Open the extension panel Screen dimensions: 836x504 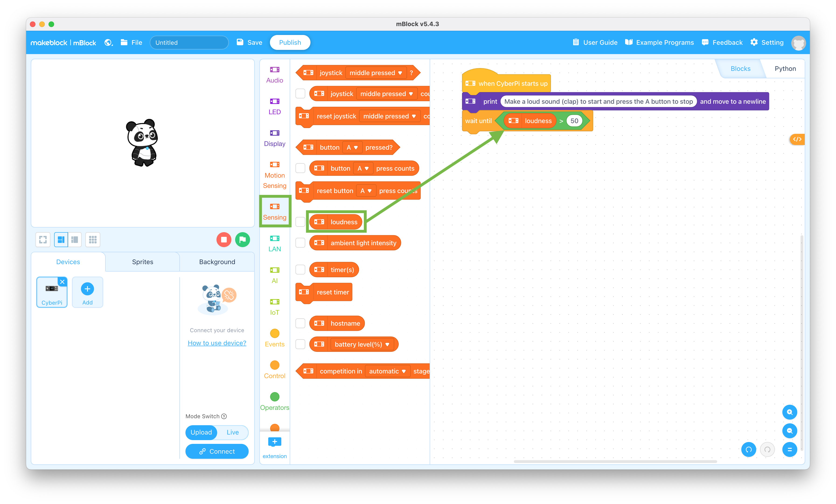point(274,442)
